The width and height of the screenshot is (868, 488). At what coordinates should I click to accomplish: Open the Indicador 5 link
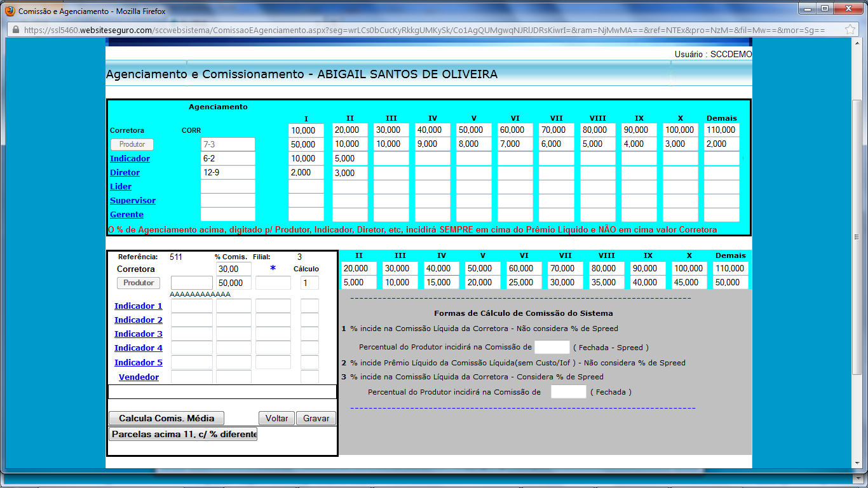tap(139, 362)
